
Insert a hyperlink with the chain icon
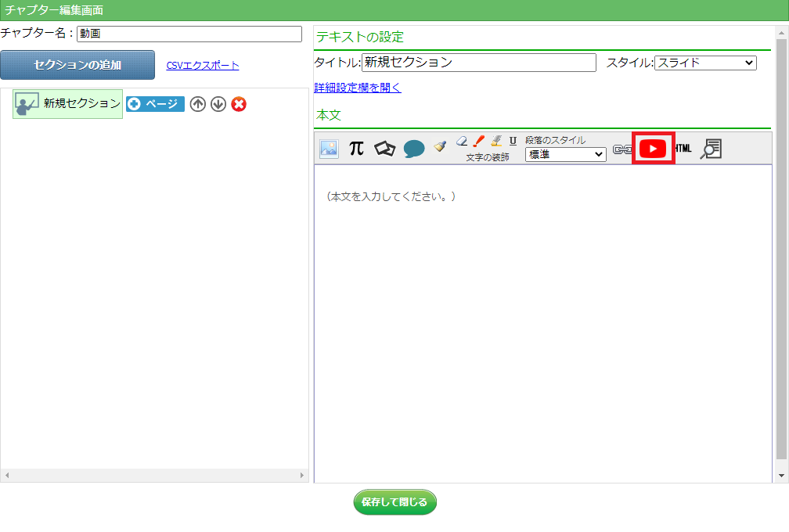[x=621, y=149]
